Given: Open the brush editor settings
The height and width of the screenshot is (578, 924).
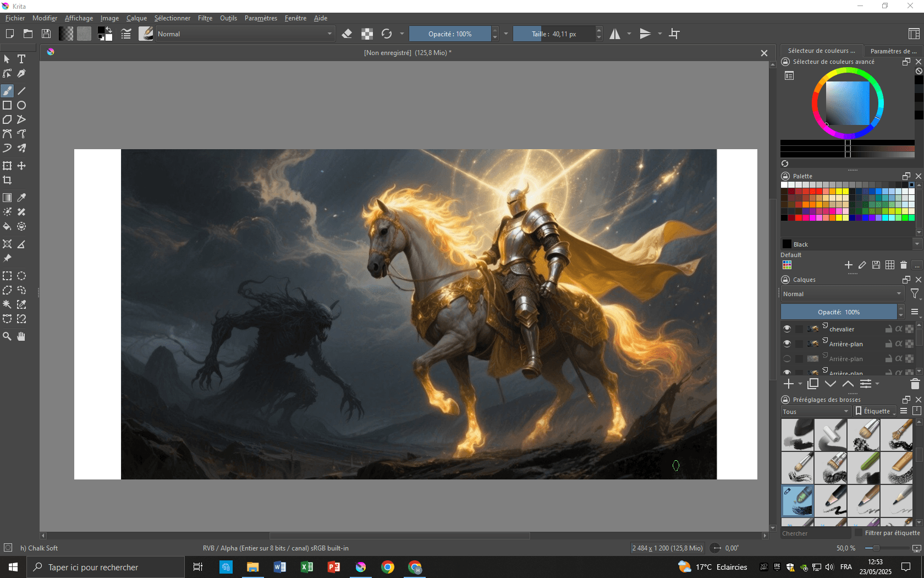Looking at the screenshot, I should tap(126, 34).
